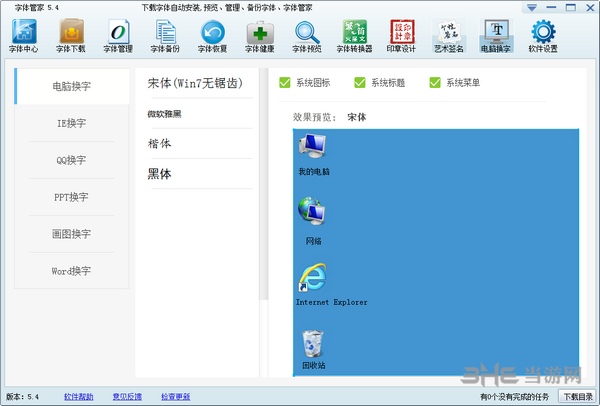Select 电脑换字 sidebar tab
The width and height of the screenshot is (600, 406).
pyautogui.click(x=72, y=86)
